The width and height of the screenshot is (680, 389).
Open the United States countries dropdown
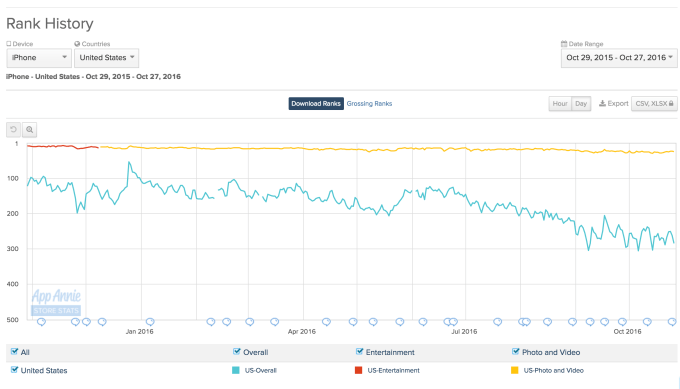click(x=107, y=58)
